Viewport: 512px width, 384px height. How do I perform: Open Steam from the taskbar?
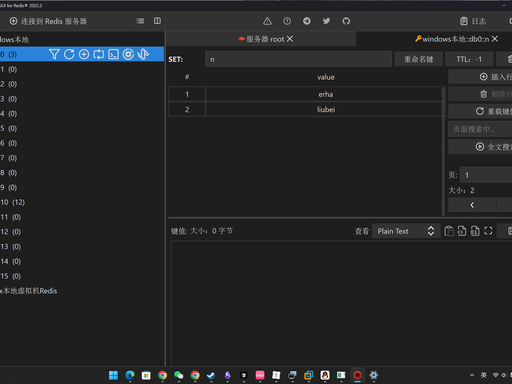click(x=211, y=375)
